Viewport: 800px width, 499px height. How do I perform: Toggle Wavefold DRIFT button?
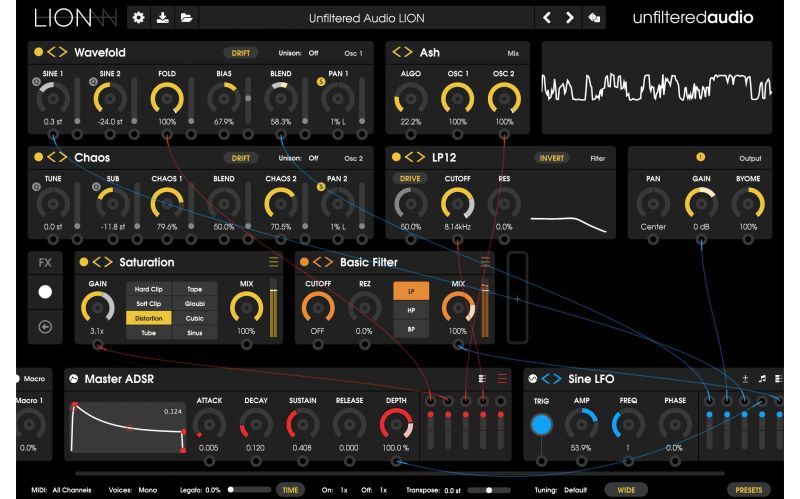(x=241, y=53)
